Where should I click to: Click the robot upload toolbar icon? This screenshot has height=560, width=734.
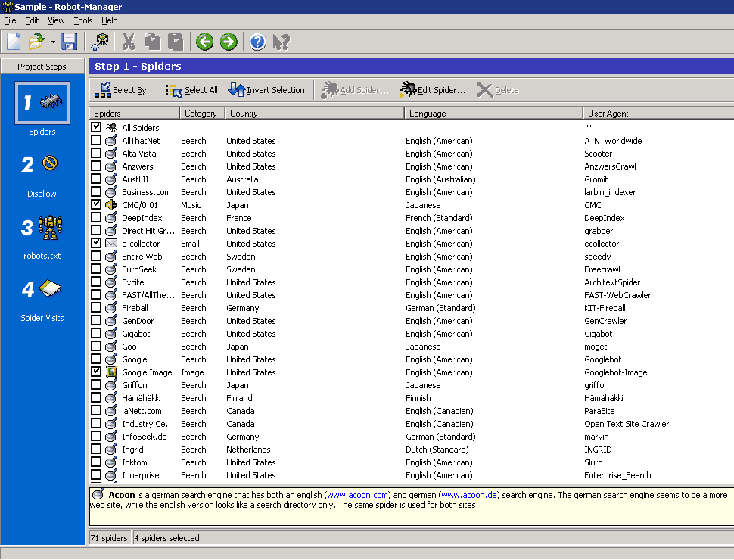click(x=99, y=42)
